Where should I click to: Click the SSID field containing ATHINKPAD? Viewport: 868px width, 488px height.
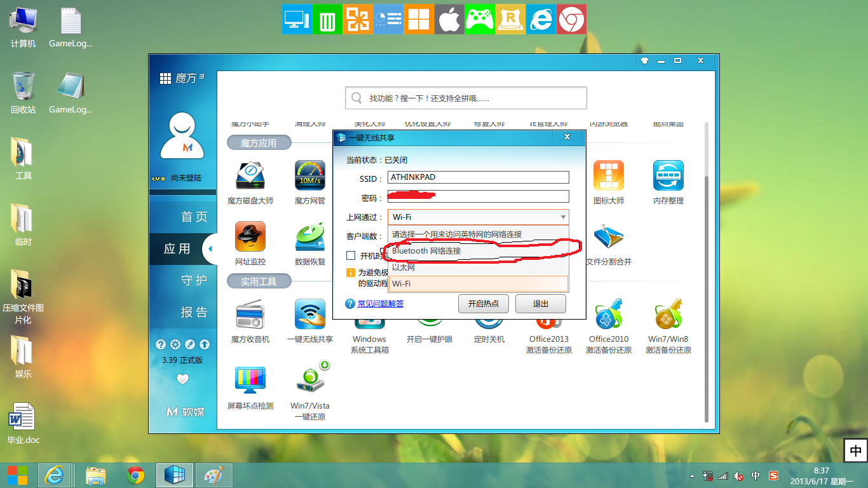[478, 177]
